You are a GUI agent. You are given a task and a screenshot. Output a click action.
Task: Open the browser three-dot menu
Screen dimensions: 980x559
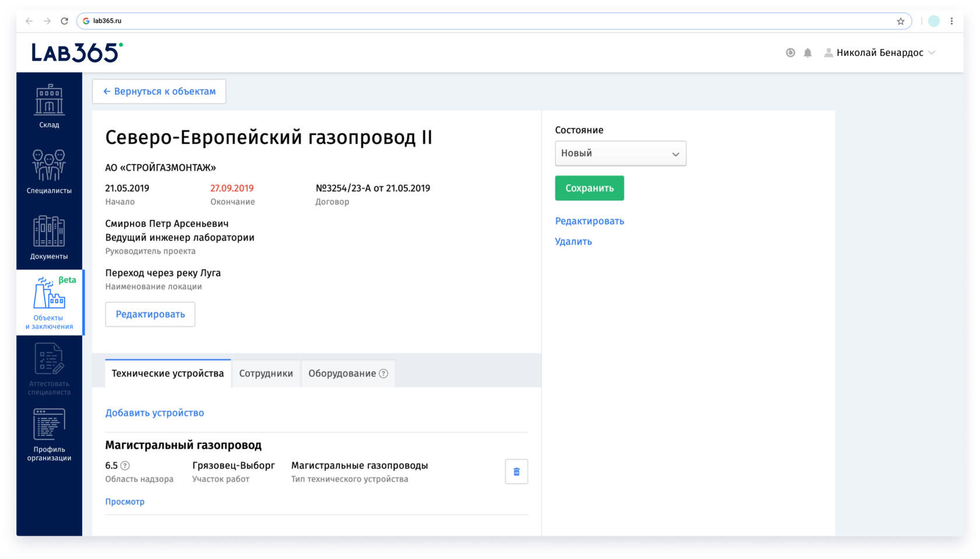pyautogui.click(x=951, y=21)
